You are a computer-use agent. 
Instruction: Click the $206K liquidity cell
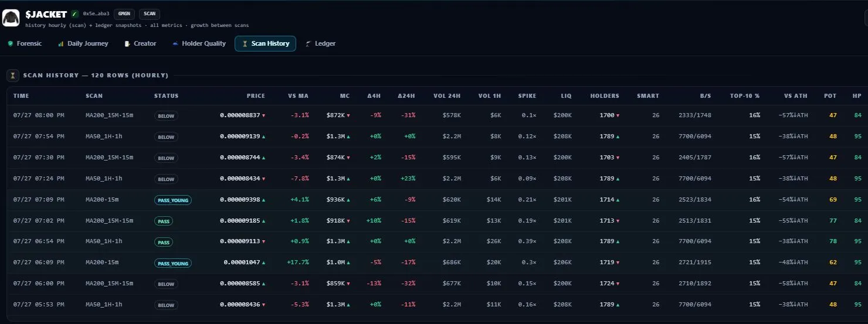click(562, 262)
